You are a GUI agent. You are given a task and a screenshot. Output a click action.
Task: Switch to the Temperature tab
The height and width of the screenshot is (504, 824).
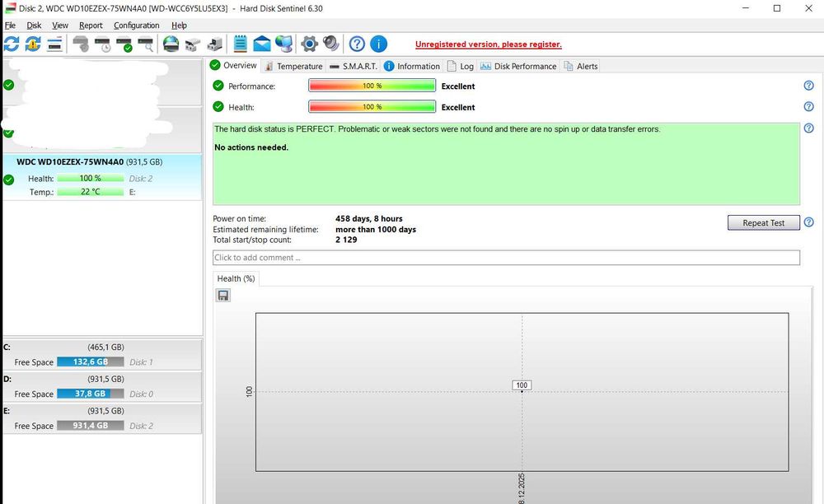[294, 66]
